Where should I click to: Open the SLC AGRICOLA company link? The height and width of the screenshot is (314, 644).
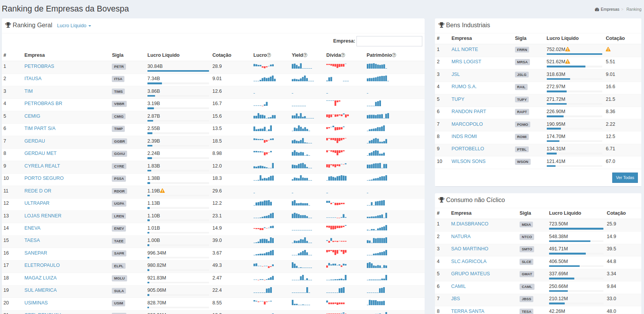[x=469, y=261]
